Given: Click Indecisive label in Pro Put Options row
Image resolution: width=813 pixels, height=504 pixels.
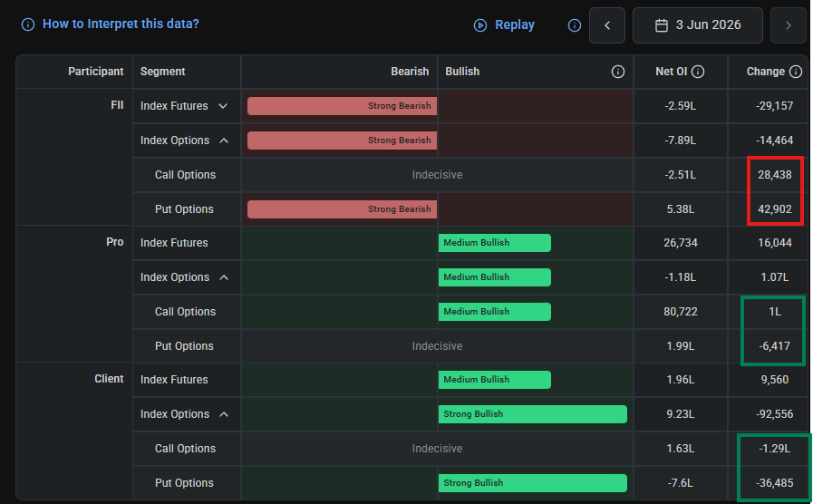Looking at the screenshot, I should (437, 346).
